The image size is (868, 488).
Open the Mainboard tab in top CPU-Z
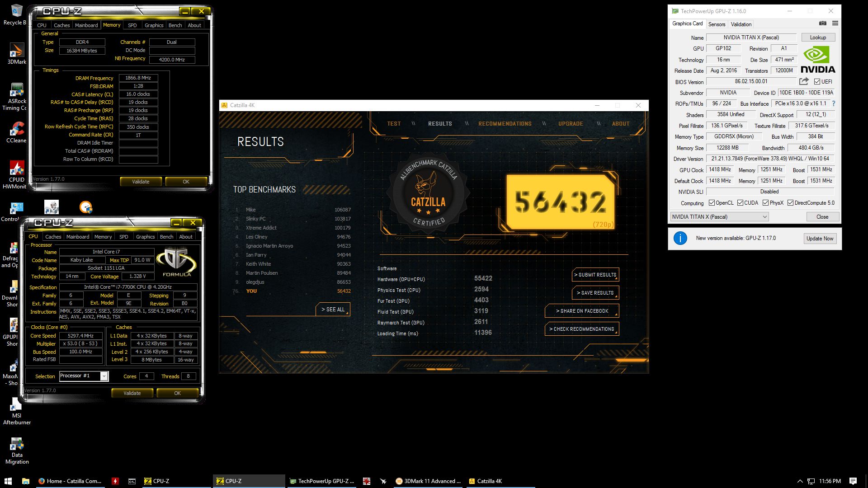coord(86,25)
